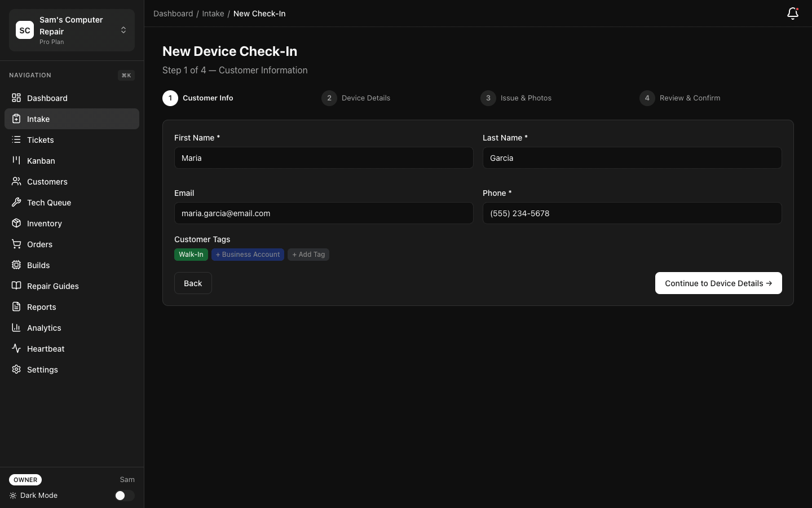Switch to the Device Details step
This screenshot has width=812, height=508.
(356, 98)
